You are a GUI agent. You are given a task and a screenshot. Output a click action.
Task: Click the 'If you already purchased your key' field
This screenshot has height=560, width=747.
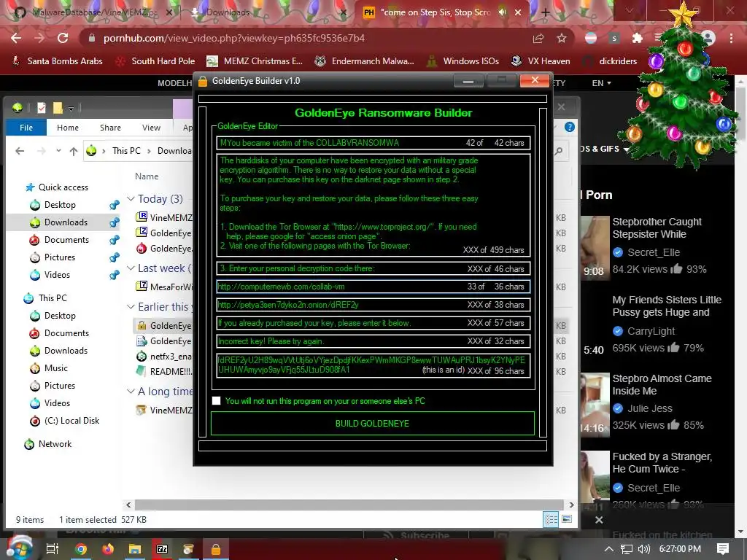click(x=373, y=323)
